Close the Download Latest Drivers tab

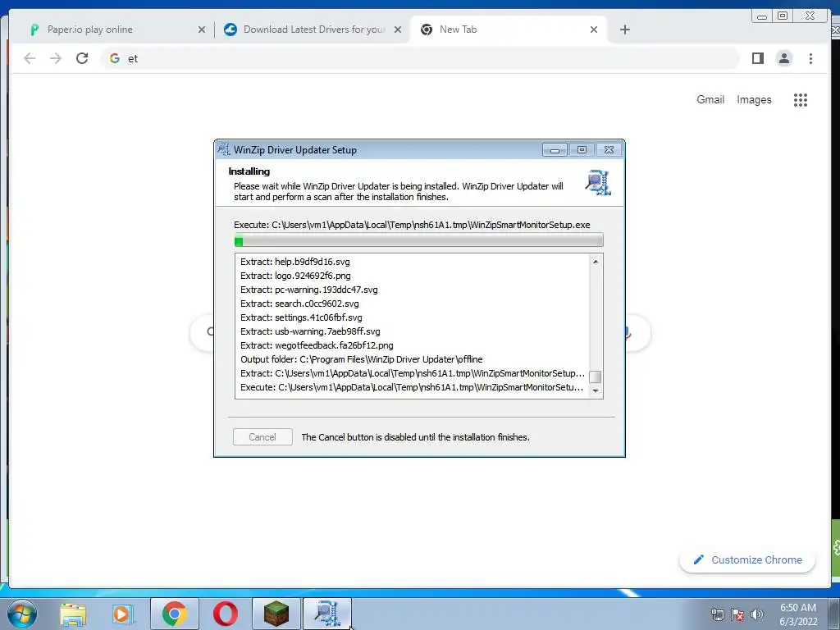[398, 30]
